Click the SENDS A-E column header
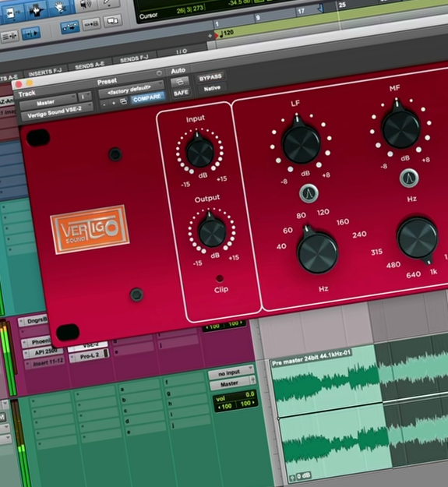Image resolution: width=448 pixels, height=487 pixels. 90,65
